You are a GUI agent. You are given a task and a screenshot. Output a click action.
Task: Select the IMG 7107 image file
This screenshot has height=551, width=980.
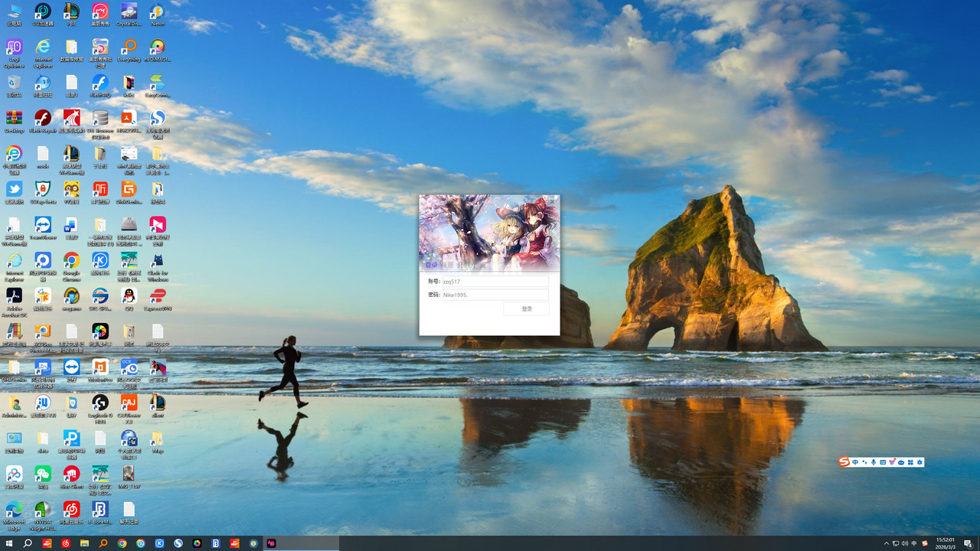click(x=129, y=478)
